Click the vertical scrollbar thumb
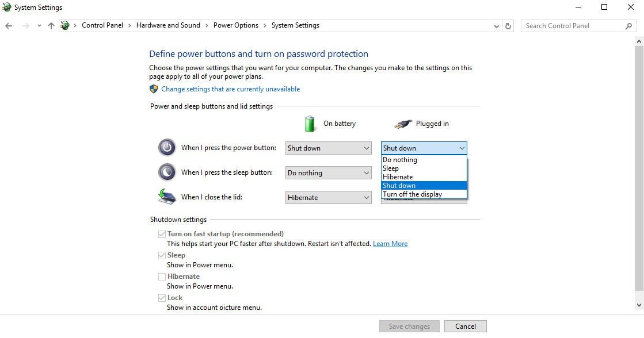The width and height of the screenshot is (644, 338). click(639, 168)
